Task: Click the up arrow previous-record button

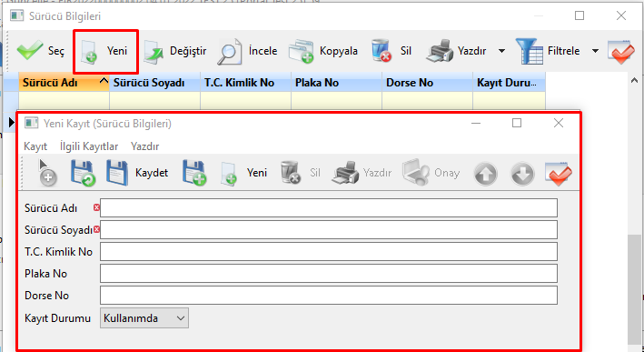Action: [x=485, y=174]
